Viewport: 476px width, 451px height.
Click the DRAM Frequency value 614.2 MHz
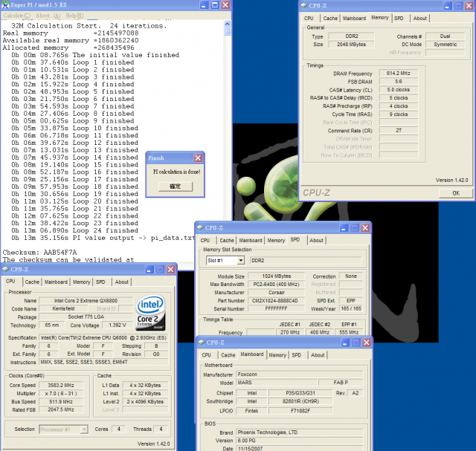coord(399,73)
